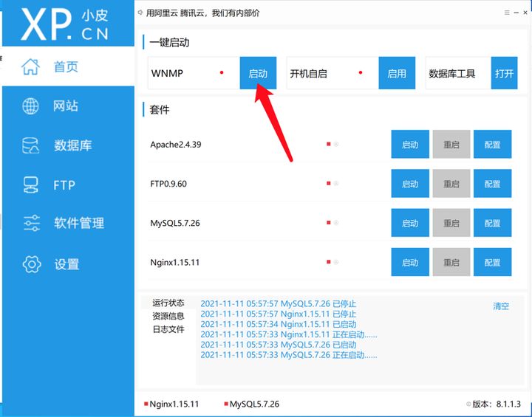This screenshot has width=532, height=417.
Task: Open the 数据库 database icon
Action: (x=30, y=145)
